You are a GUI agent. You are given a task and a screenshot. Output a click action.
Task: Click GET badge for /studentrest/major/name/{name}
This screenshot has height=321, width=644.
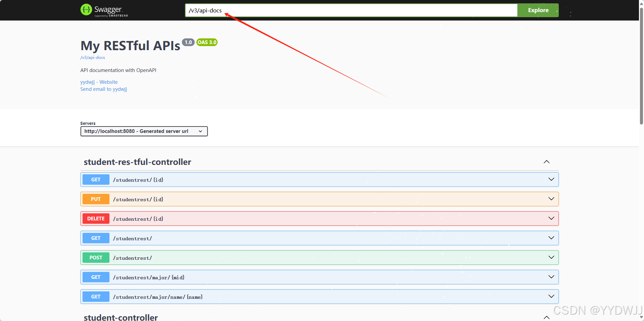coord(96,297)
